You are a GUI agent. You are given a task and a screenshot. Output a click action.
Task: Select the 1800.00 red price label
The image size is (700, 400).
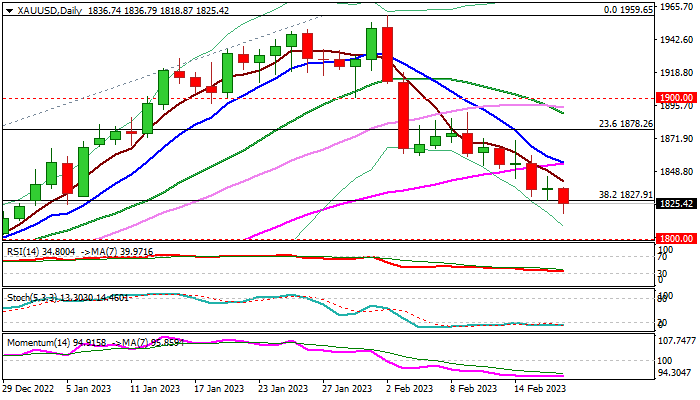click(x=676, y=238)
